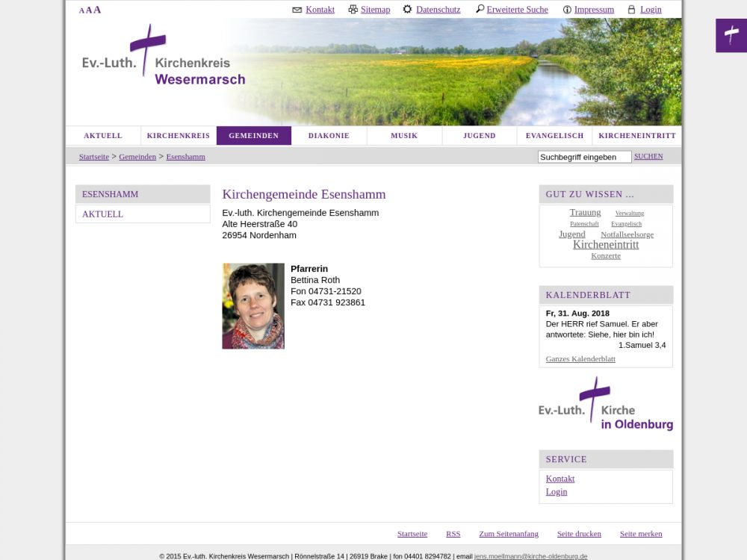Open the Kircheneintritt menu item

(636, 136)
